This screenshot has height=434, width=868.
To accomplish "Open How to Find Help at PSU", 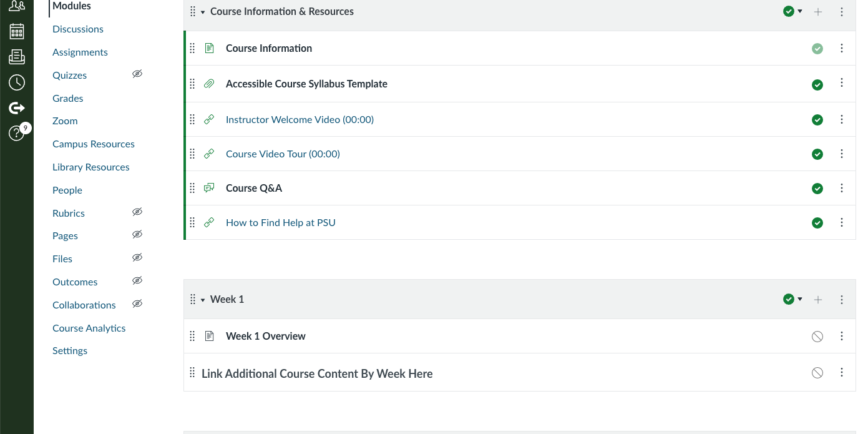I will click(280, 223).
